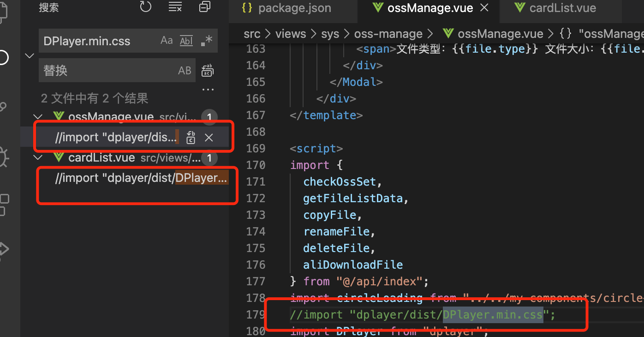Click the Vue logo on cardList.vue tab
Viewport: 644px width, 337px height.
[519, 7]
